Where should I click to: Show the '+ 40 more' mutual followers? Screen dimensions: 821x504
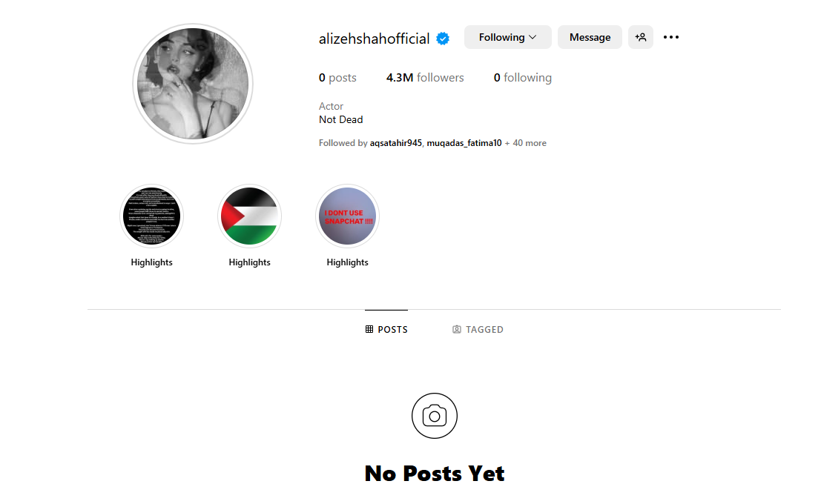point(526,143)
